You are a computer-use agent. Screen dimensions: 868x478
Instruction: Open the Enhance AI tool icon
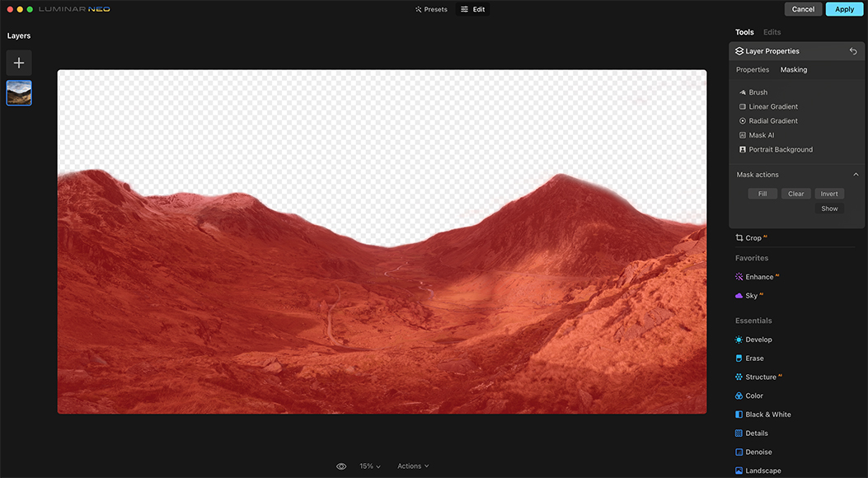pyautogui.click(x=739, y=277)
